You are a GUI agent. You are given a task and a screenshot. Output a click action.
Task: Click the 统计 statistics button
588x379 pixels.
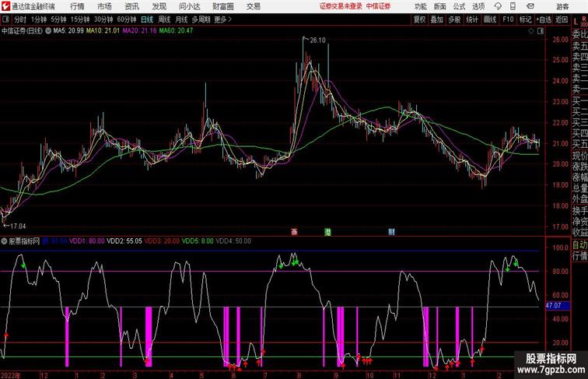pyautogui.click(x=472, y=19)
